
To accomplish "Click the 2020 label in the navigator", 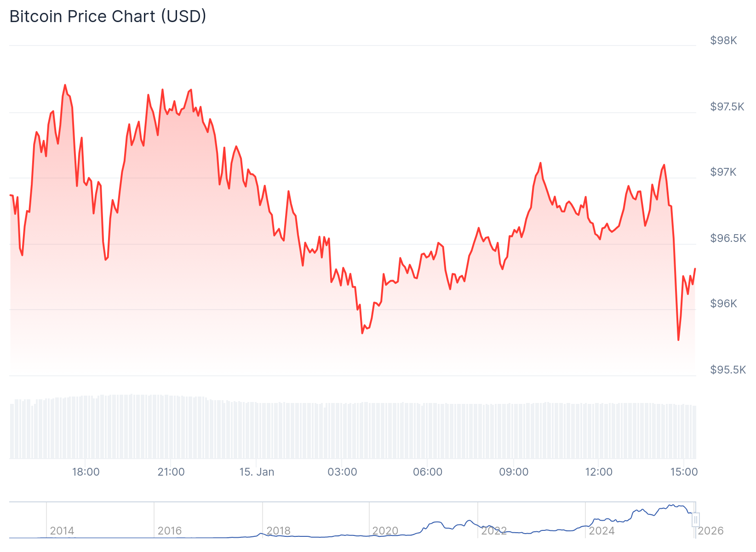I will (x=385, y=531).
